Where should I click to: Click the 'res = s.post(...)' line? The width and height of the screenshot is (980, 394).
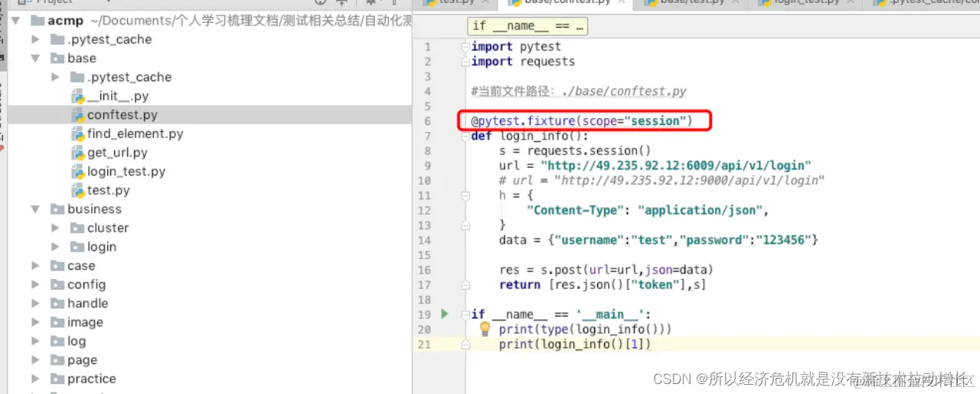pyautogui.click(x=606, y=270)
